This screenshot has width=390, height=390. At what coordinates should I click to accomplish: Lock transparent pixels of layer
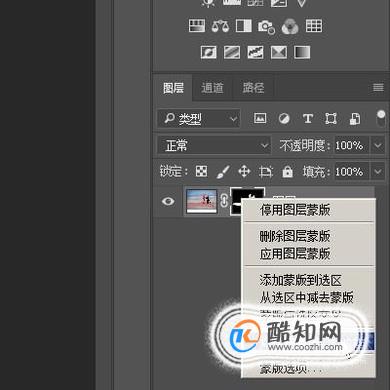tap(201, 171)
